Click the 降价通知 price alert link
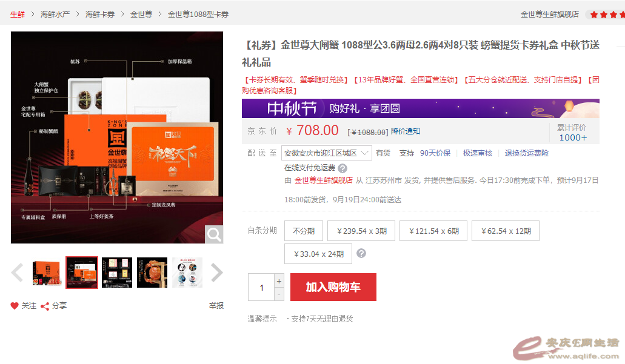 click(x=406, y=131)
